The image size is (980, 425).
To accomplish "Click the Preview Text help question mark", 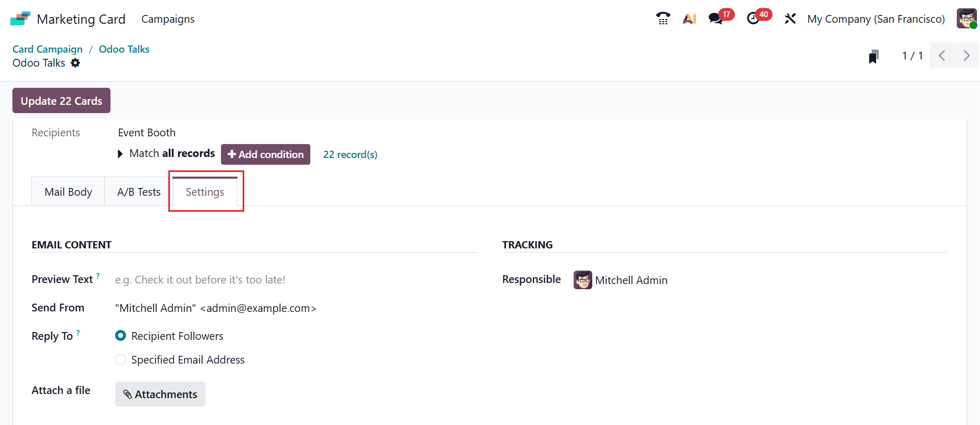I will tap(98, 276).
